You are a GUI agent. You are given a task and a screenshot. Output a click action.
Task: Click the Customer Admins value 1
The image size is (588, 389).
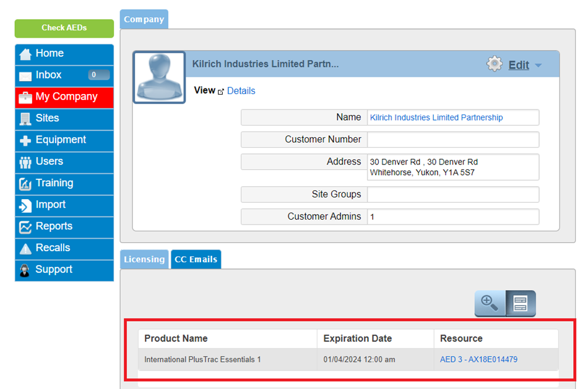(372, 217)
